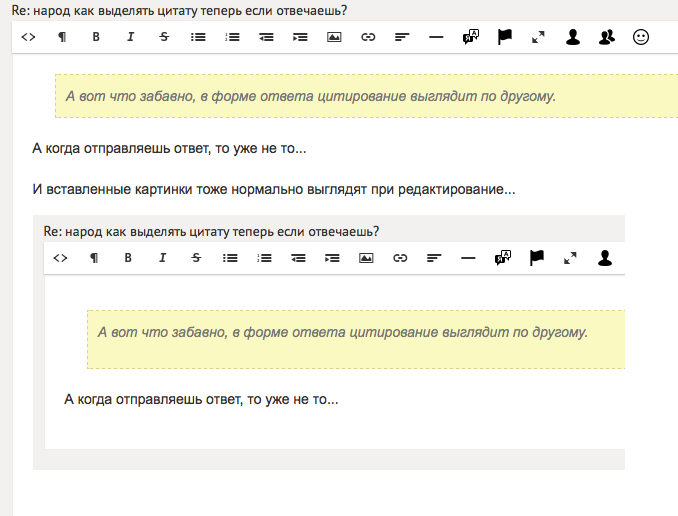Click the two-users group icon

(x=607, y=37)
